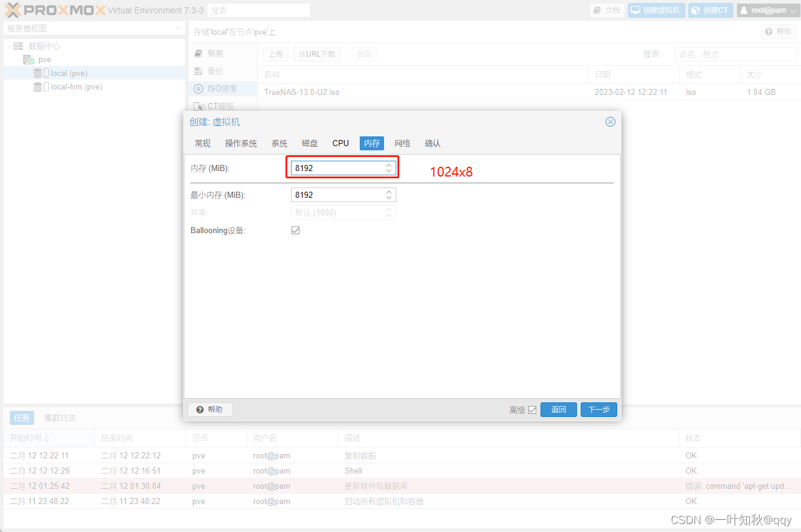This screenshot has width=801, height=532.
Task: Open the 备份 backup section
Action: (x=223, y=71)
